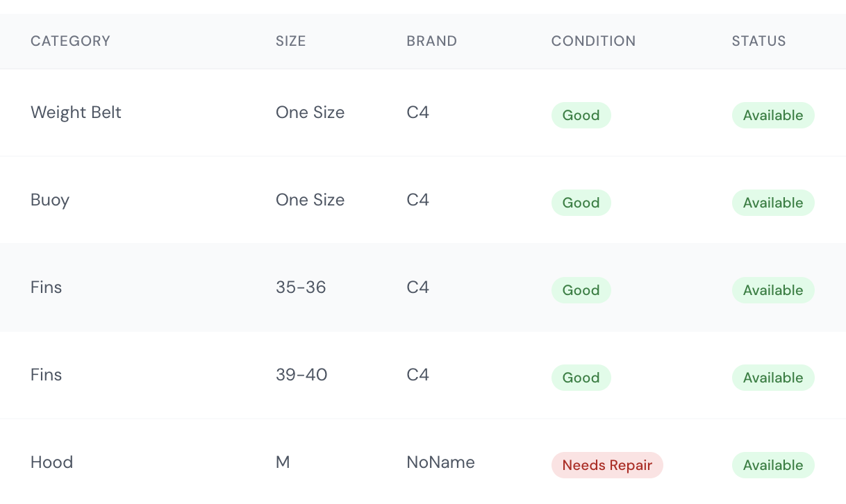Open the Hood item row
846x504 pixels.
51,462
